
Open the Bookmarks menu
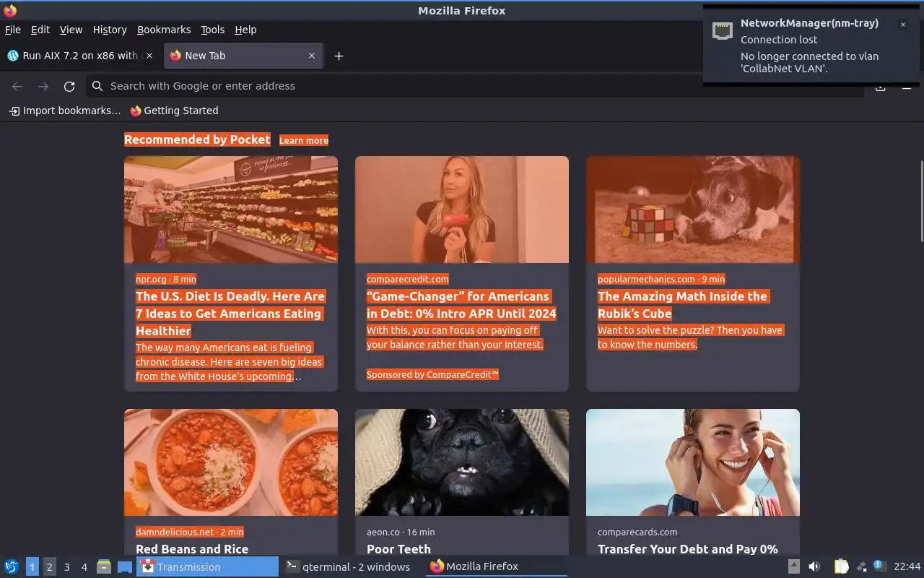coord(164,30)
